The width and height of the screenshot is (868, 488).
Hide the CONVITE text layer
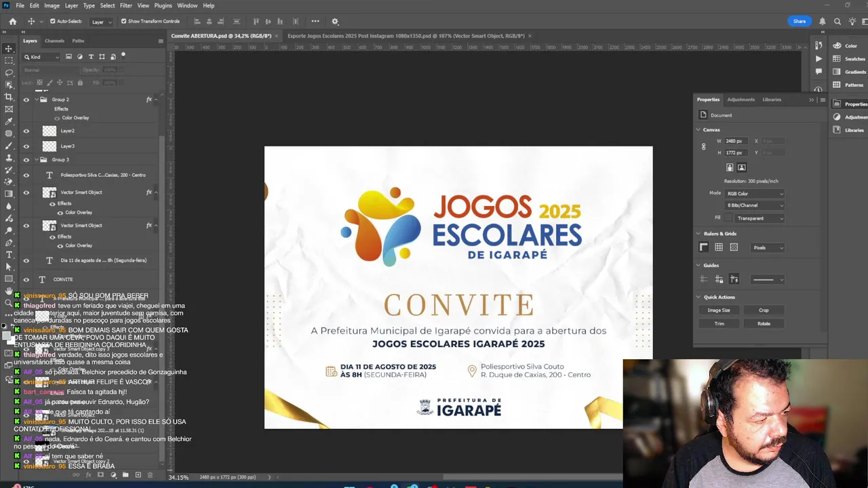(x=26, y=279)
